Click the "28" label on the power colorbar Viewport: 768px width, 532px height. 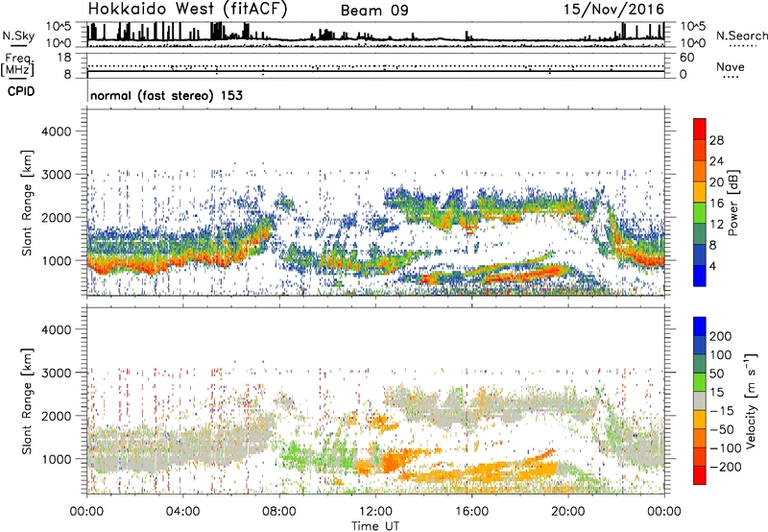point(716,140)
